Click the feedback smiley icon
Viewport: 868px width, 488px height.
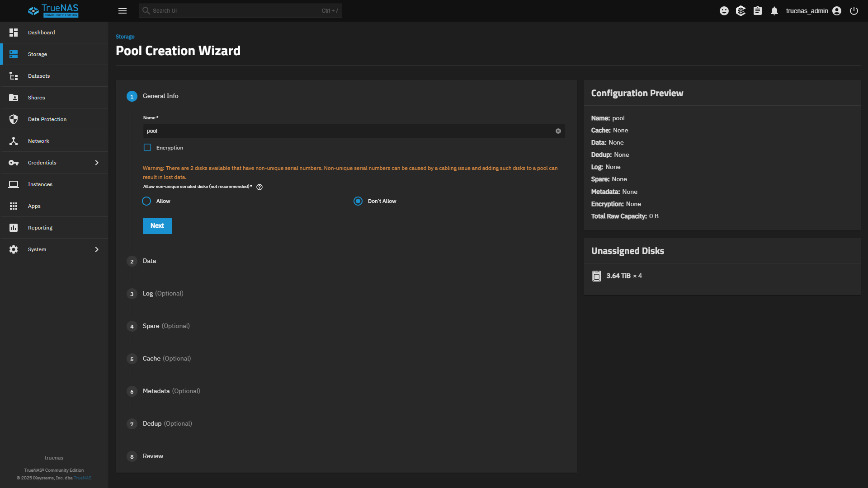tap(724, 11)
